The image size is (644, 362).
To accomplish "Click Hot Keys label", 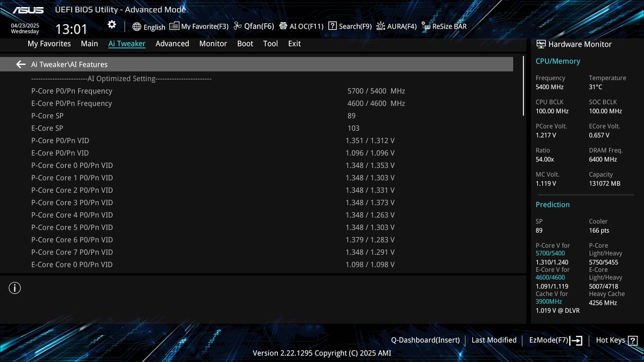I will pyautogui.click(x=610, y=340).
